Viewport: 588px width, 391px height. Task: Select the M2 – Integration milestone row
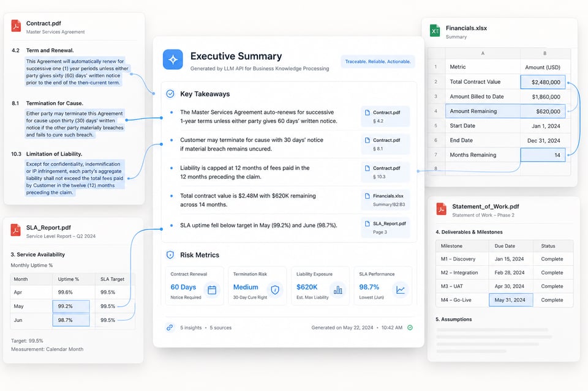(x=504, y=273)
